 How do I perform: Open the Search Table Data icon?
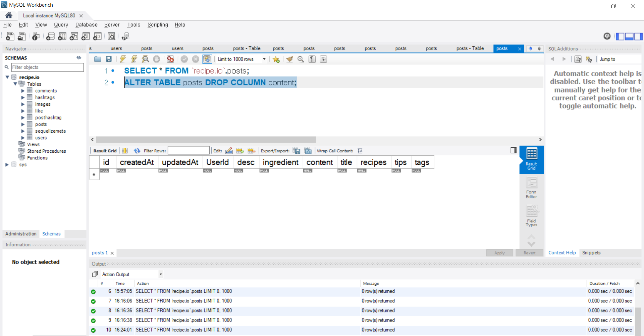point(111,36)
